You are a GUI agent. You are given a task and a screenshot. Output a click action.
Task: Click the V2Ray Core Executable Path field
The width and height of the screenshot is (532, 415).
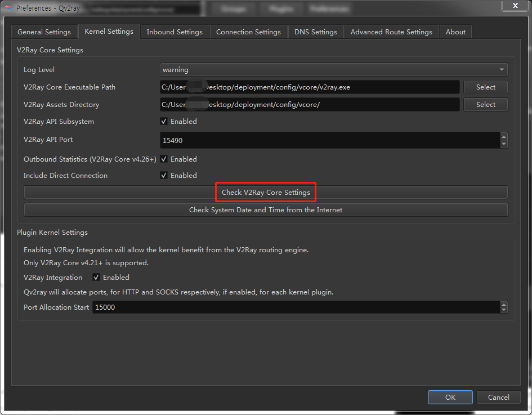(310, 87)
